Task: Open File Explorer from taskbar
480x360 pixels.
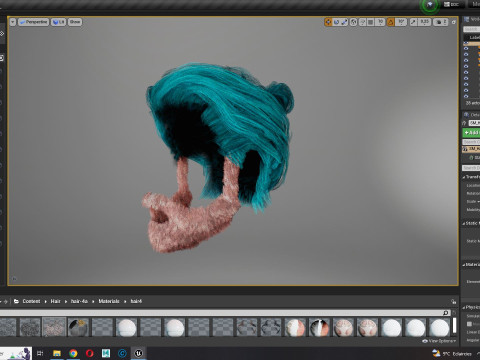Action: 57,353
